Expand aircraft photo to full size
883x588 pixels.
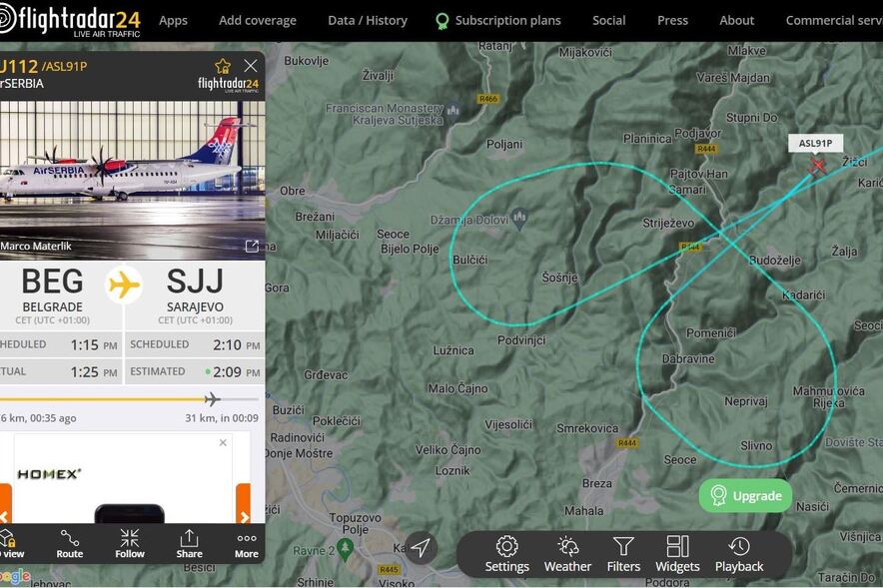coord(252,246)
